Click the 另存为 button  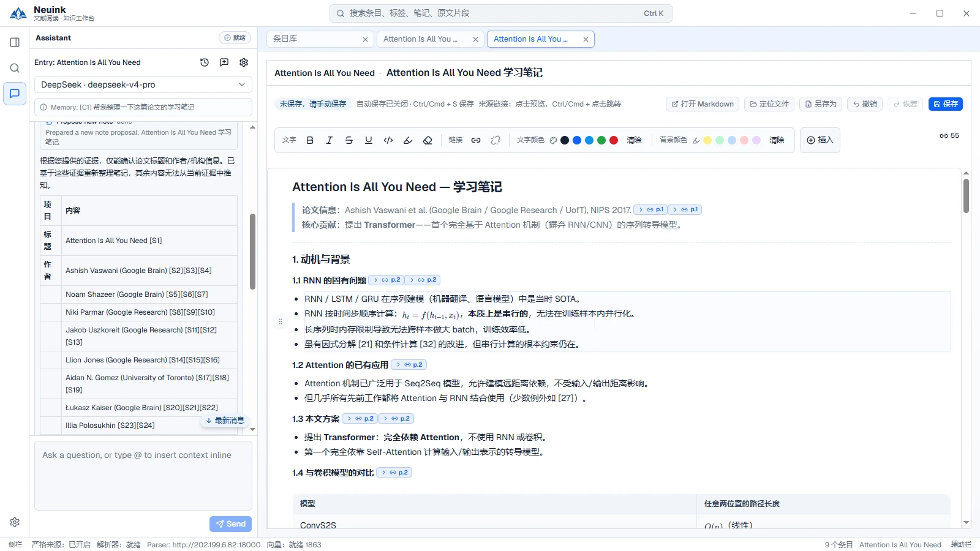point(821,104)
